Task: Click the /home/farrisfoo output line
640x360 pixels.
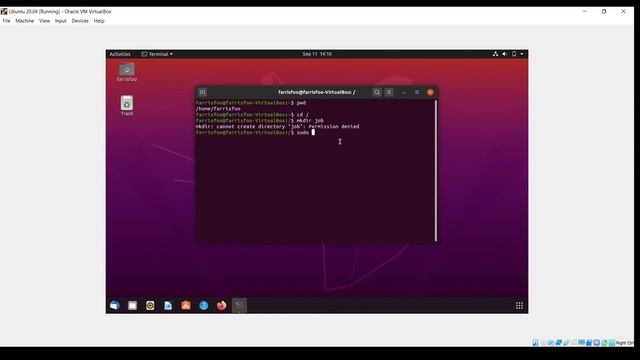Action: pos(218,109)
